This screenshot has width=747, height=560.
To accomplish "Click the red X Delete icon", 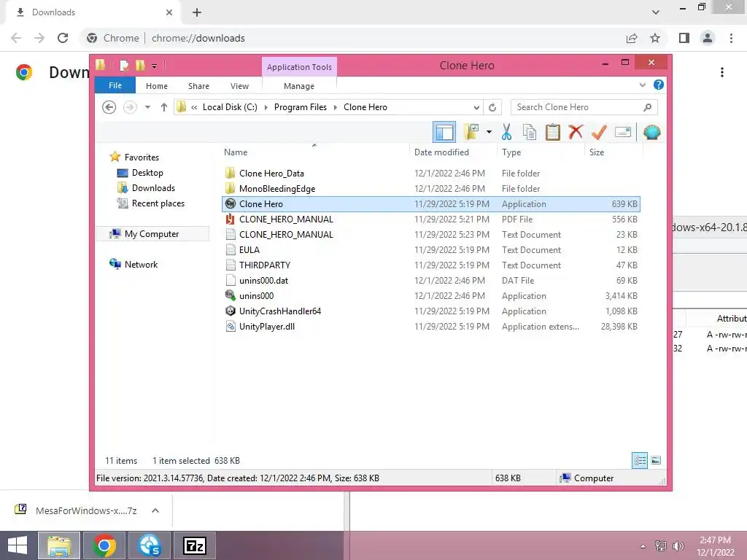I will tap(576, 131).
